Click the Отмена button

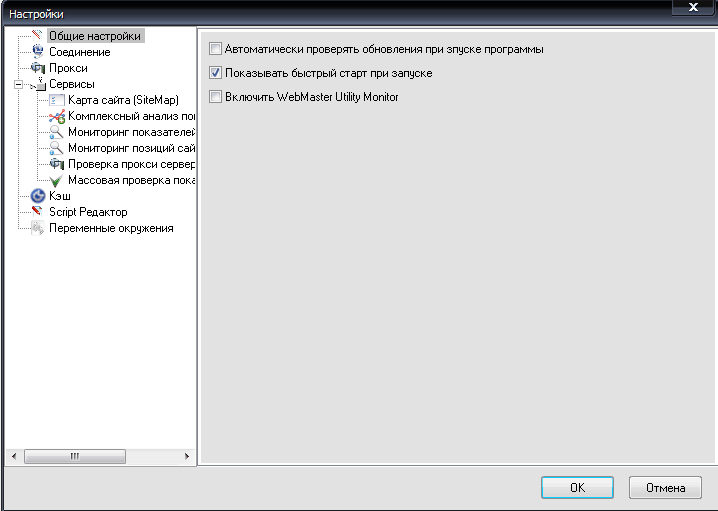point(664,487)
